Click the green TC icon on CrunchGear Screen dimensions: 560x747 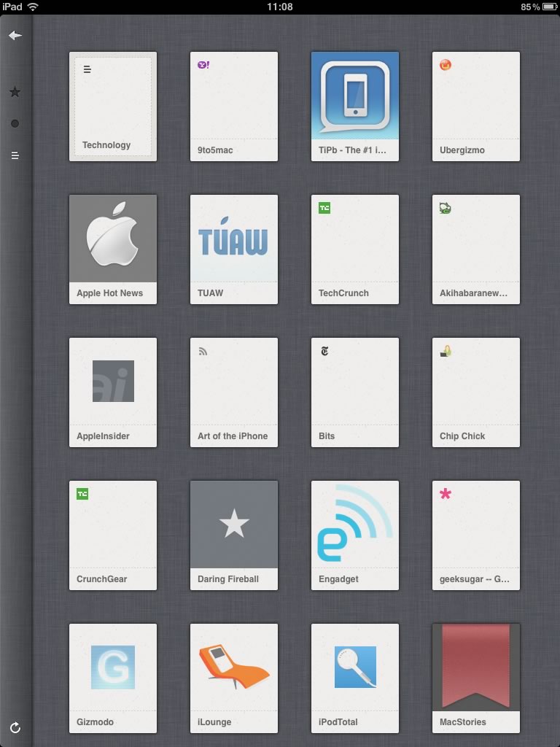82,494
